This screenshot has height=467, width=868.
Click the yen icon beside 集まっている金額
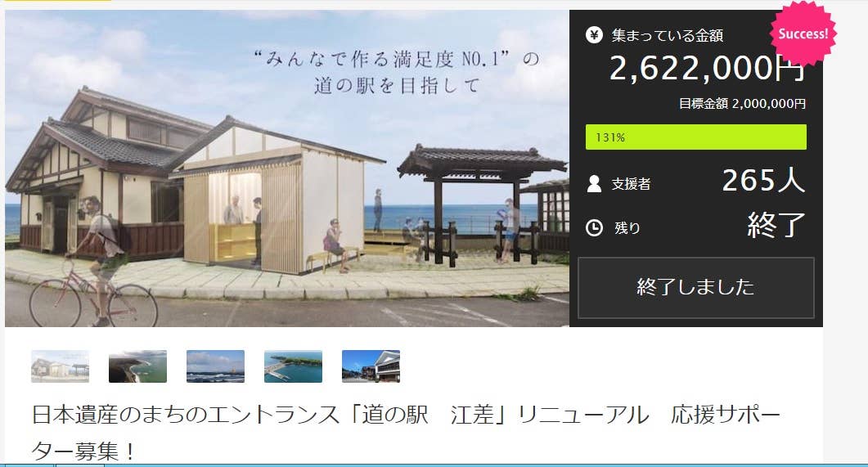[594, 35]
